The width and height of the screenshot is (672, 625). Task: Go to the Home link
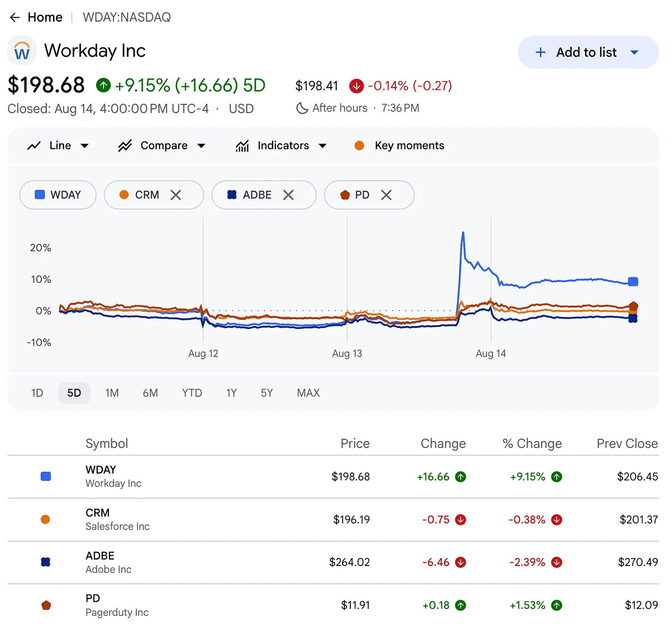pyautogui.click(x=45, y=18)
